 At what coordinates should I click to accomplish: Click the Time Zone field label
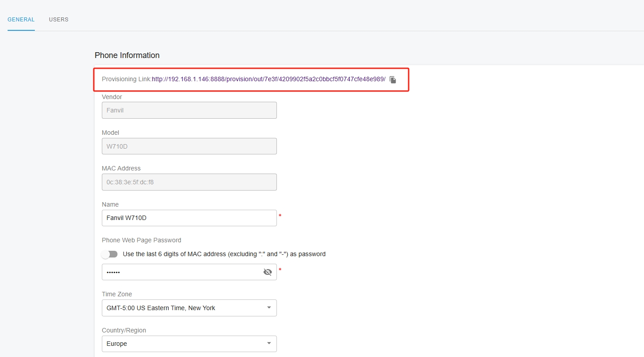point(117,294)
